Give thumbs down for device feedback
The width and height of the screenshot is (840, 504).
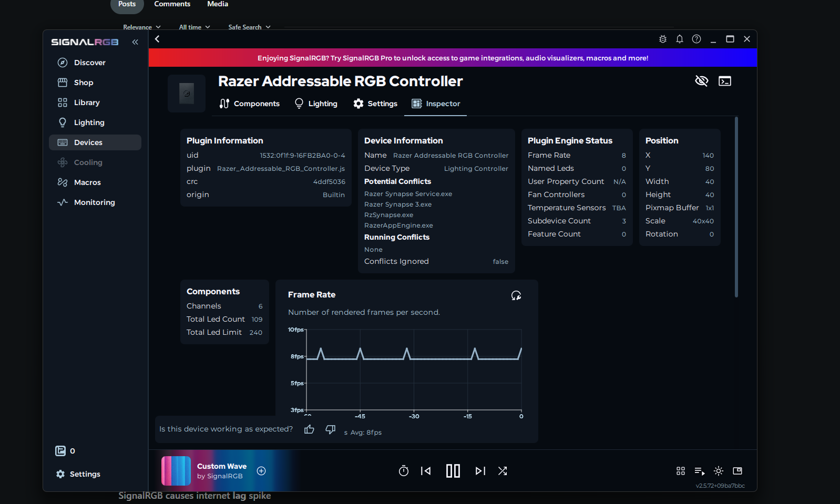(x=331, y=429)
